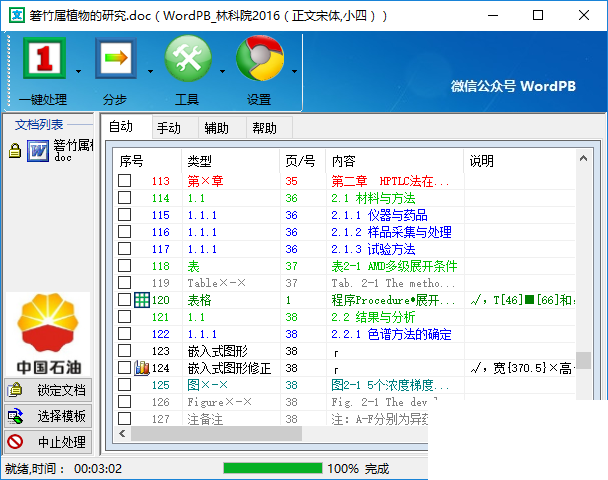Click the horizontal scrollbar thumb
This screenshot has width=608, height=480.
(216, 433)
